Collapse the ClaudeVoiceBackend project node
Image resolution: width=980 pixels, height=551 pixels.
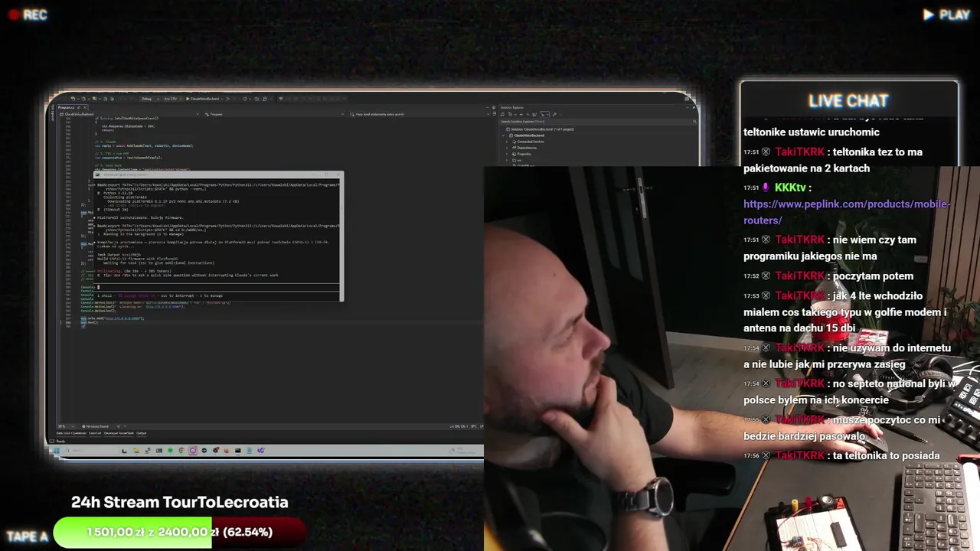click(503, 135)
